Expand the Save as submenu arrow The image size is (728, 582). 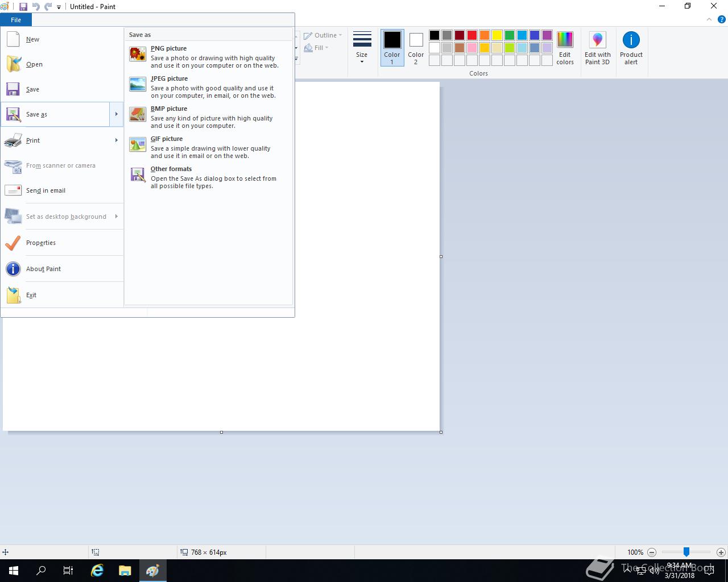116,114
